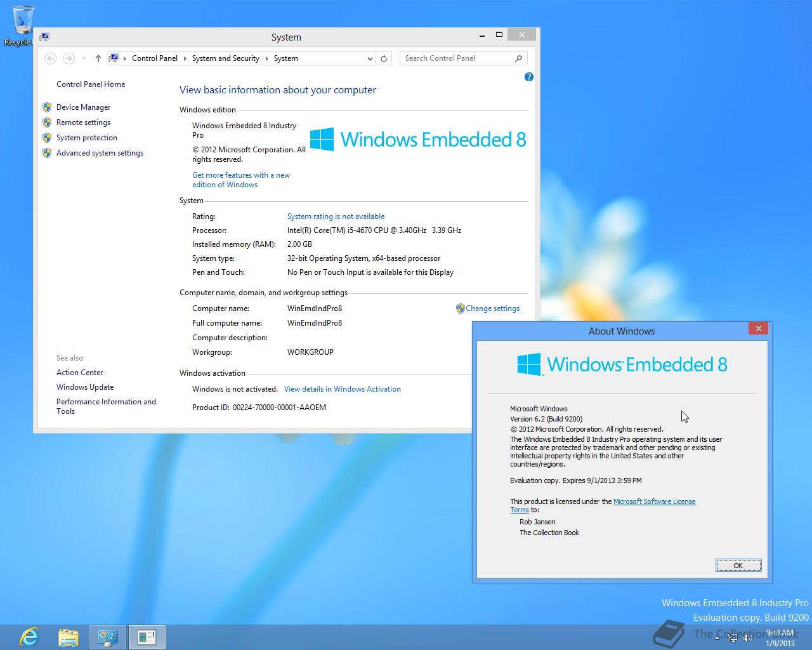
Task: Open address bar history dropdown
Action: point(370,58)
